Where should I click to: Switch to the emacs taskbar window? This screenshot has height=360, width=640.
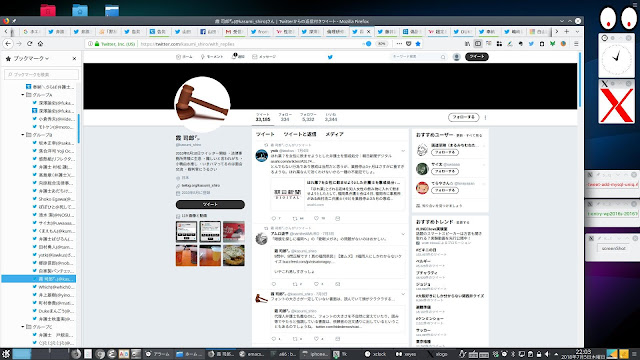coord(252,354)
